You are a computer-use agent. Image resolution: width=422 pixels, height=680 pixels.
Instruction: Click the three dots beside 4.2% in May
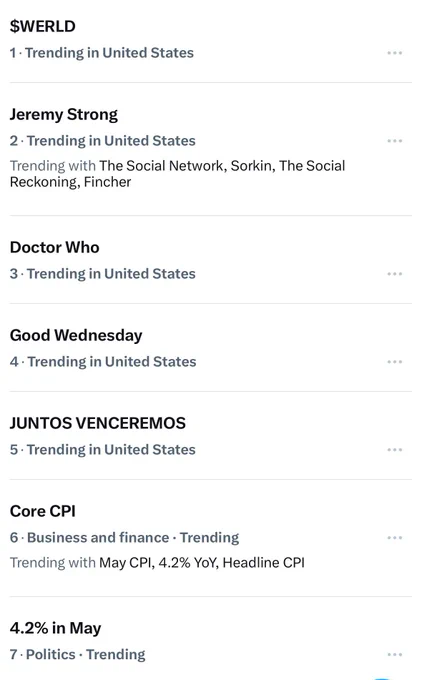395,654
